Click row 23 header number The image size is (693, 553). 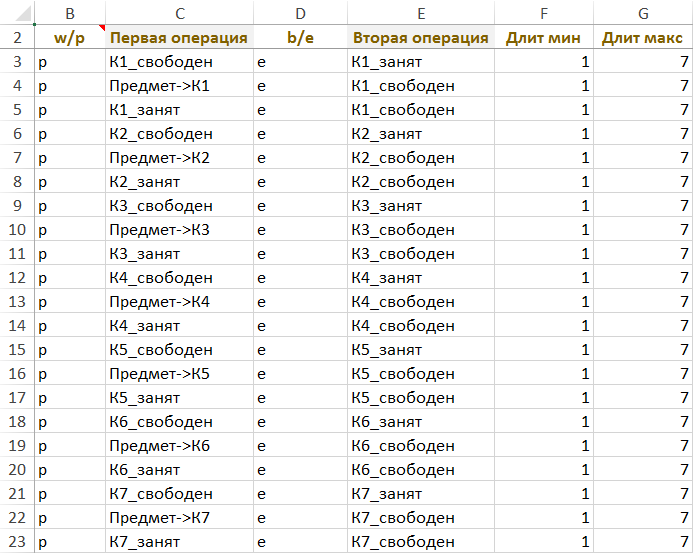17,542
